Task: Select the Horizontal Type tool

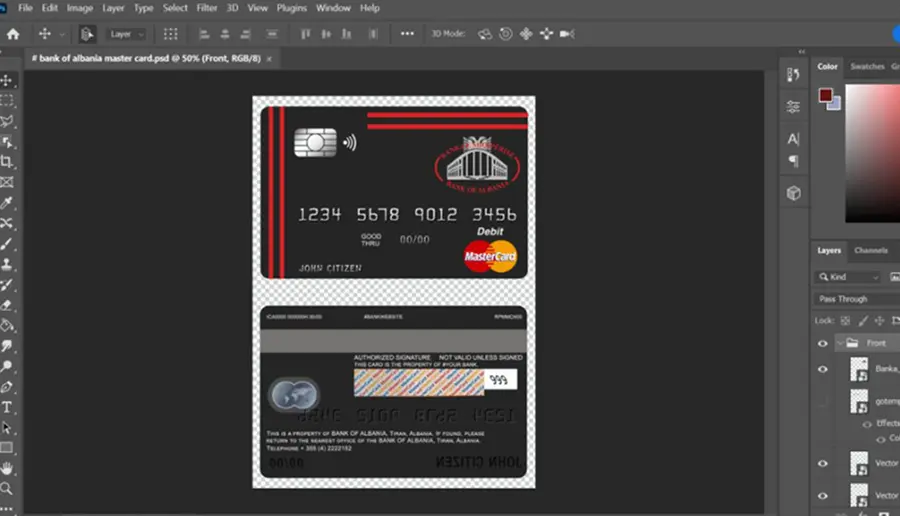Action: coord(7,407)
